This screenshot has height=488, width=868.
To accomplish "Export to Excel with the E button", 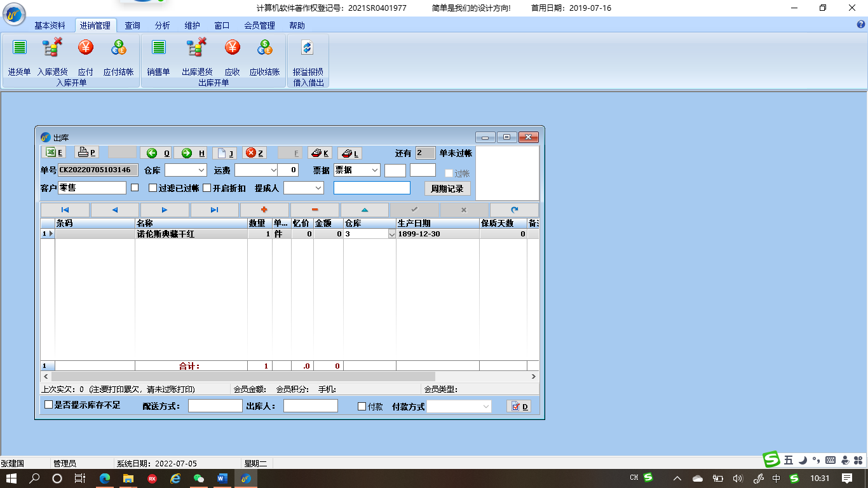I will tap(53, 152).
